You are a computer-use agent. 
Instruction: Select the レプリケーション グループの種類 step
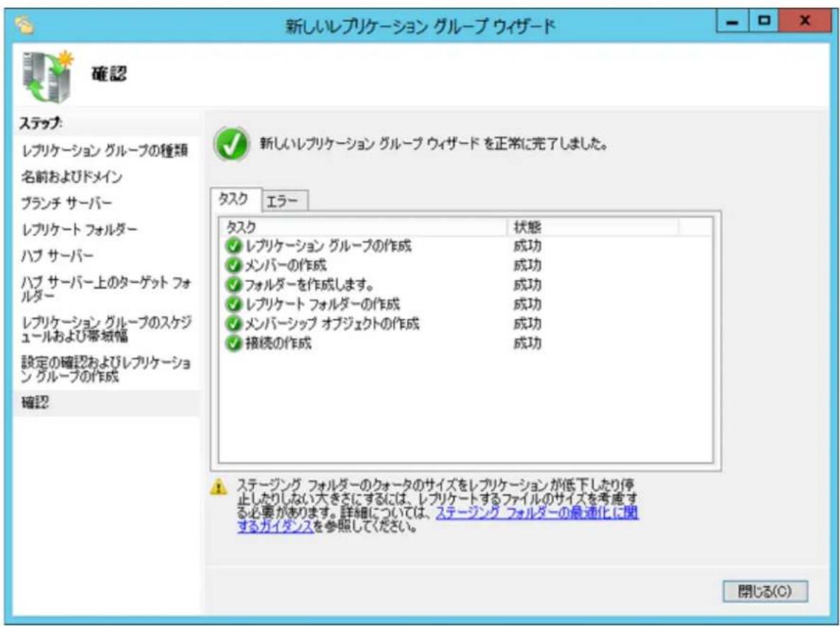(x=105, y=150)
